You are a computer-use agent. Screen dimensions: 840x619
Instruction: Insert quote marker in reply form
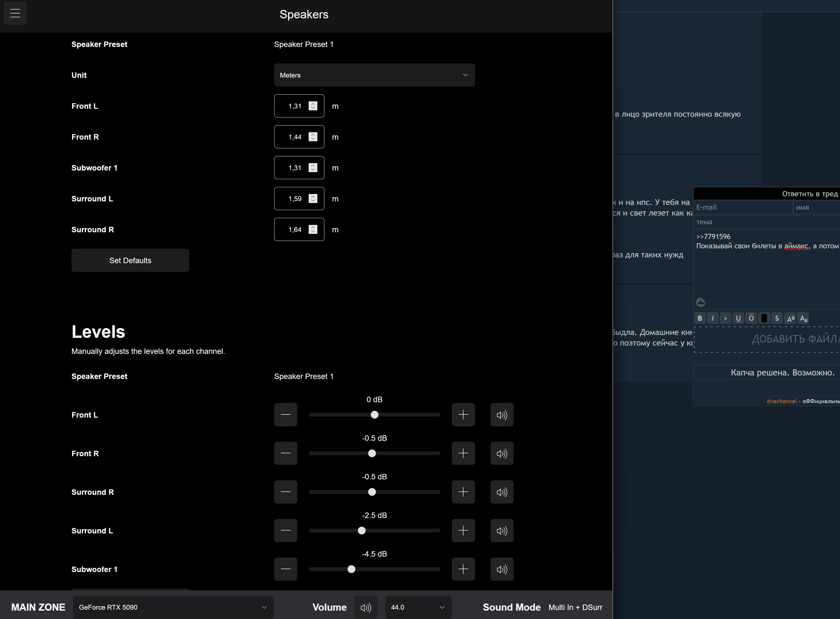(725, 318)
